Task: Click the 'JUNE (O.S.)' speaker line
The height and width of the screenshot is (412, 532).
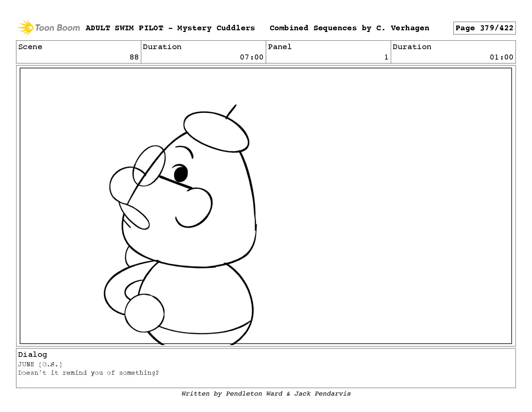Action: (40, 364)
